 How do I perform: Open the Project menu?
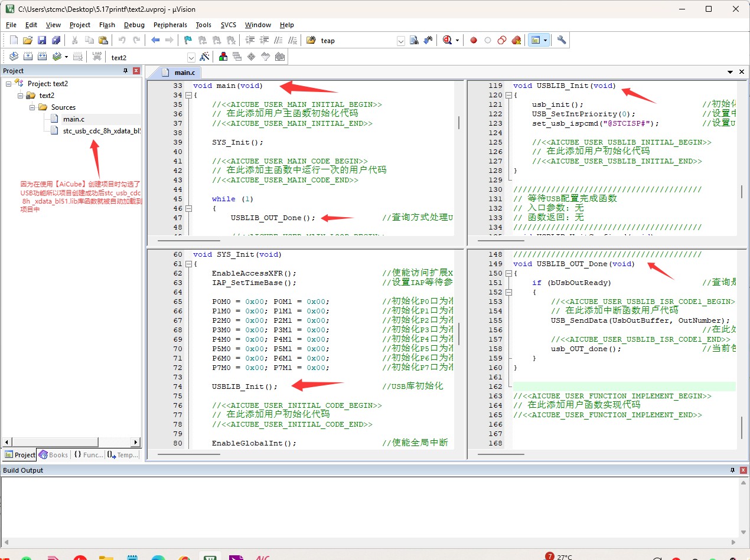click(x=80, y=25)
